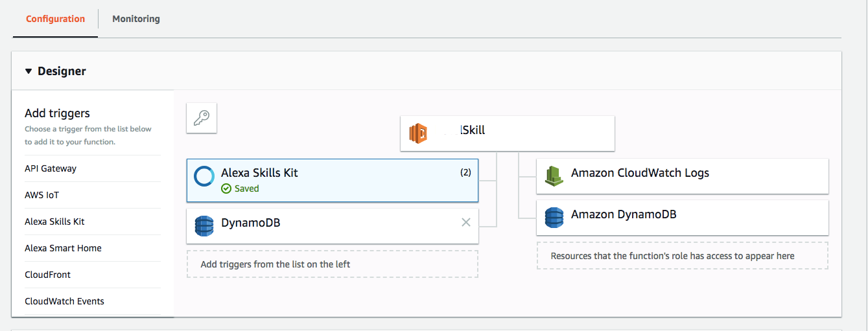Viewport: 868px width, 331px height.
Task: Click the Add triggers heading
Action: [x=57, y=113]
